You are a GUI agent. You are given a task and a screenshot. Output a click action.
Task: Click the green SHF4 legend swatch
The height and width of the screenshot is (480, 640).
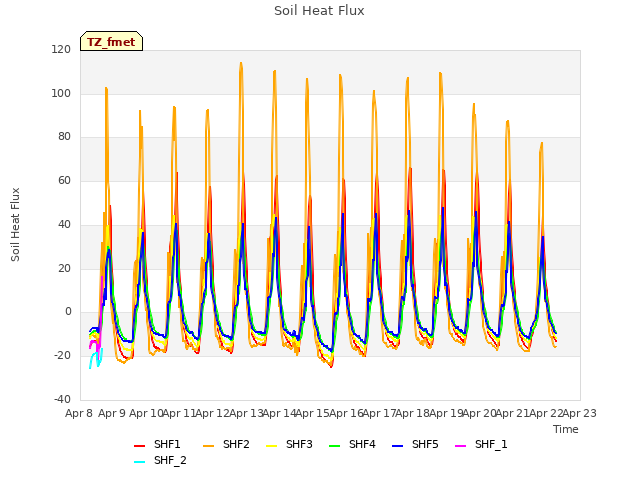tap(334, 446)
